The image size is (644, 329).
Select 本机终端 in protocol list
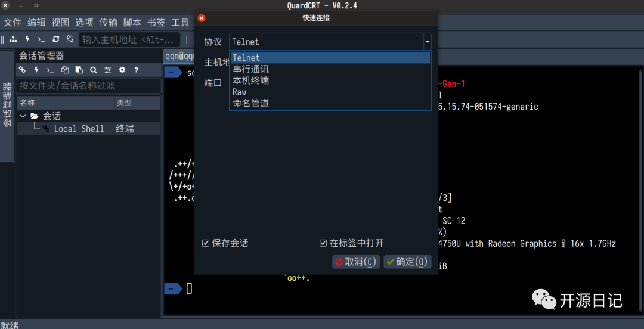pyautogui.click(x=330, y=80)
